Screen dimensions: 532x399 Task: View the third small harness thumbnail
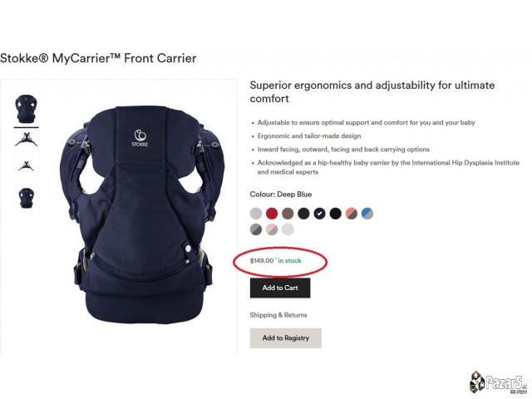click(x=26, y=166)
